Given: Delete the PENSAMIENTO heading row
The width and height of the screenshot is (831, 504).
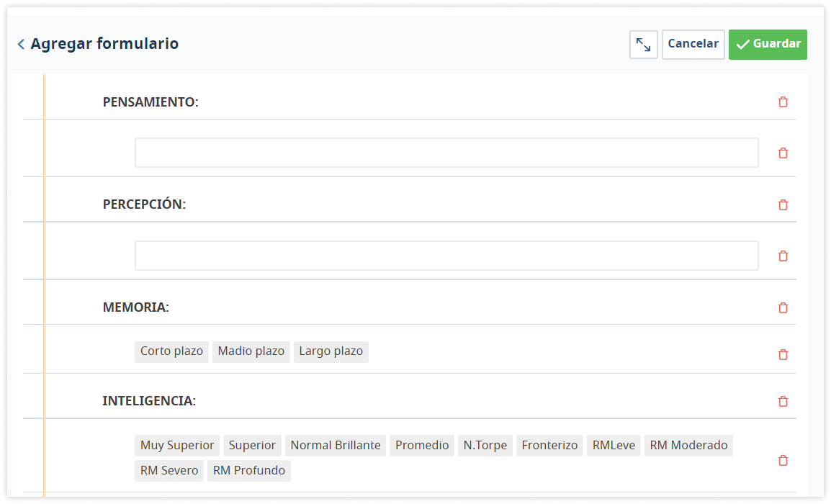Looking at the screenshot, I should click(783, 102).
